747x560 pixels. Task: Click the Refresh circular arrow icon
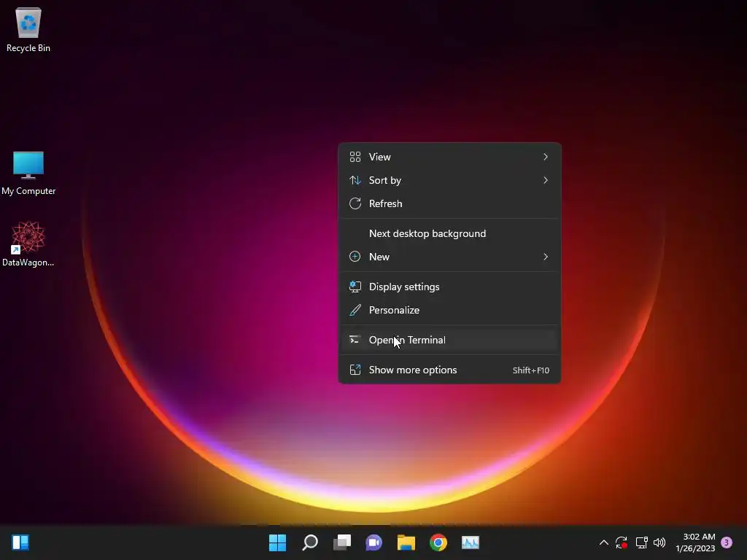pyautogui.click(x=355, y=203)
